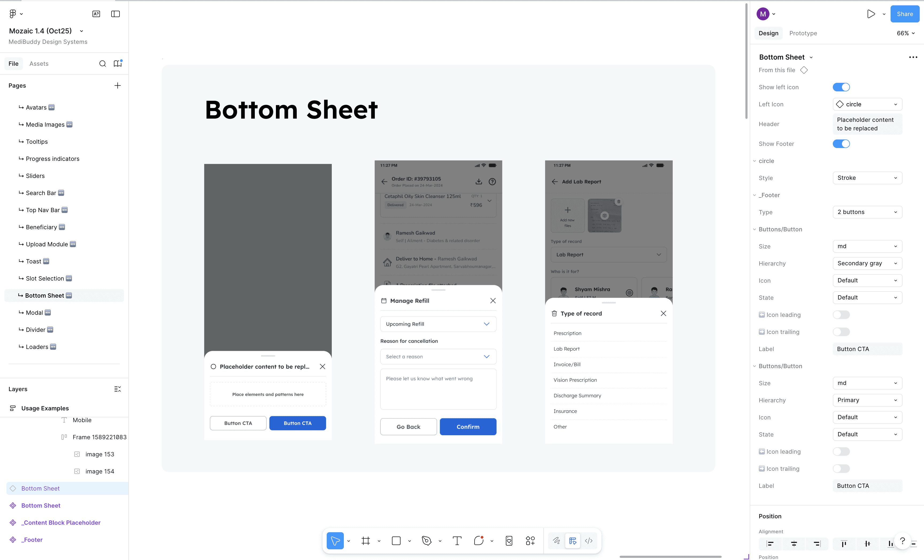
Task: Turn off the Show Footer toggle
Action: click(841, 143)
